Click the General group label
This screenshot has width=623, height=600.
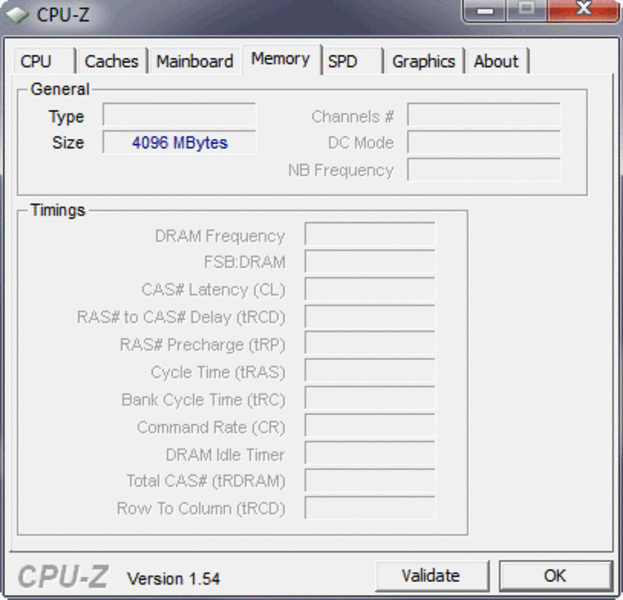point(60,89)
